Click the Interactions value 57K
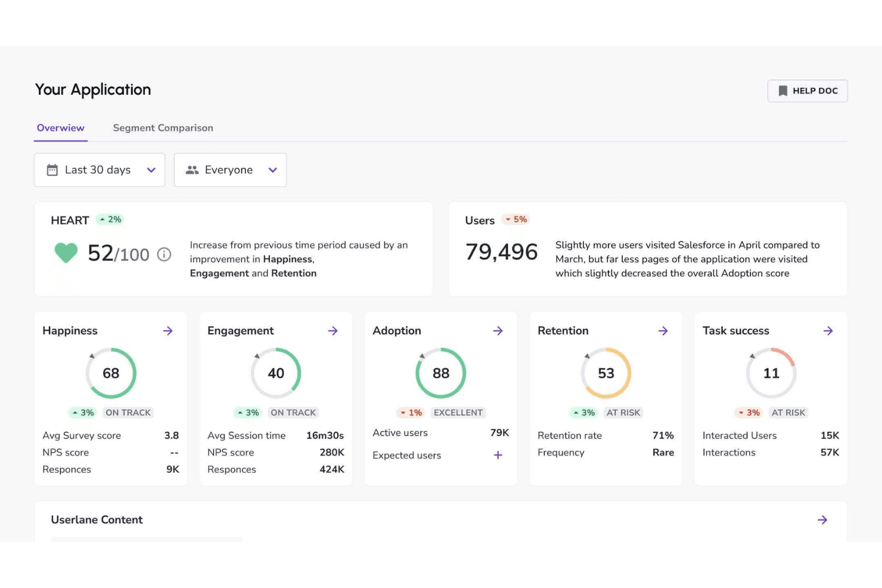 point(830,452)
